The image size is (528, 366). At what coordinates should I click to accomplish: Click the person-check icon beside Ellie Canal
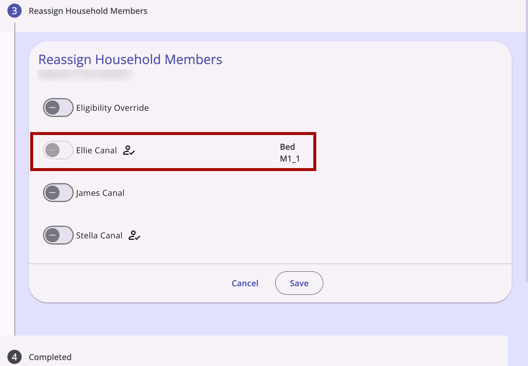point(129,150)
